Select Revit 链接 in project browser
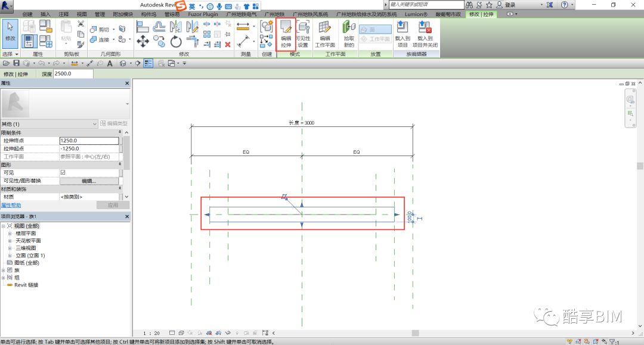Screen dimensions: 644x345 pyautogui.click(x=26, y=285)
